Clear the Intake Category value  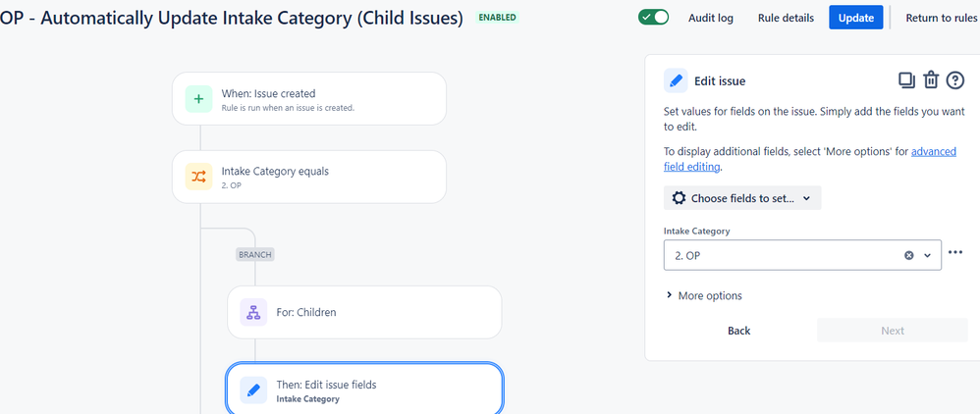point(909,255)
